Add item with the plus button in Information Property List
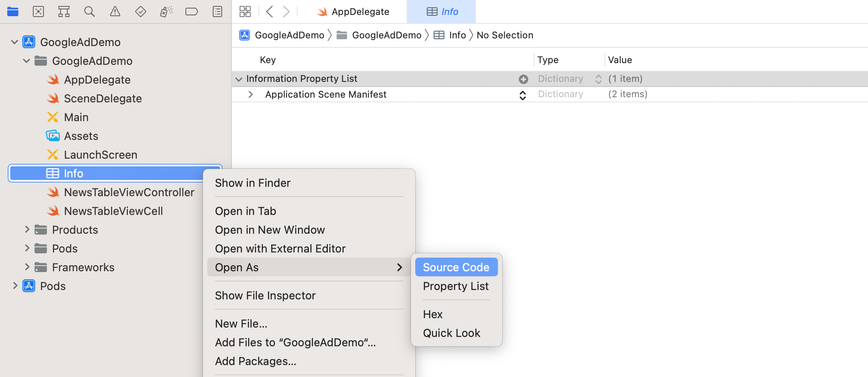Image resolution: width=868 pixels, height=377 pixels. tap(524, 79)
